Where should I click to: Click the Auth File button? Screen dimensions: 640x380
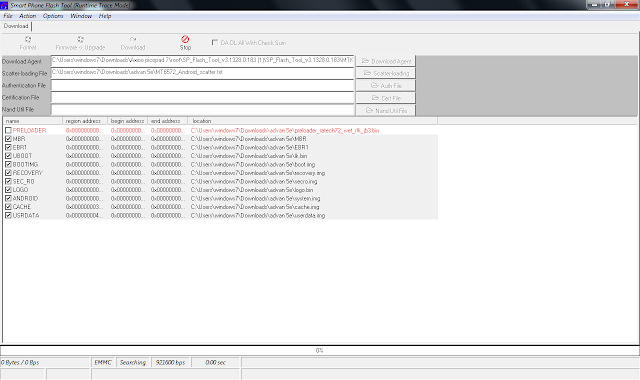point(386,86)
